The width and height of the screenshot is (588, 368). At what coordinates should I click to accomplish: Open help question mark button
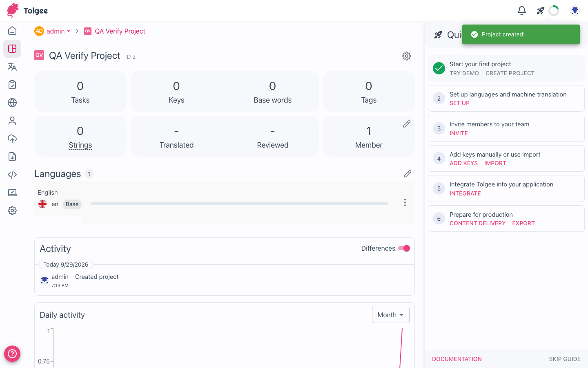coord(12,354)
